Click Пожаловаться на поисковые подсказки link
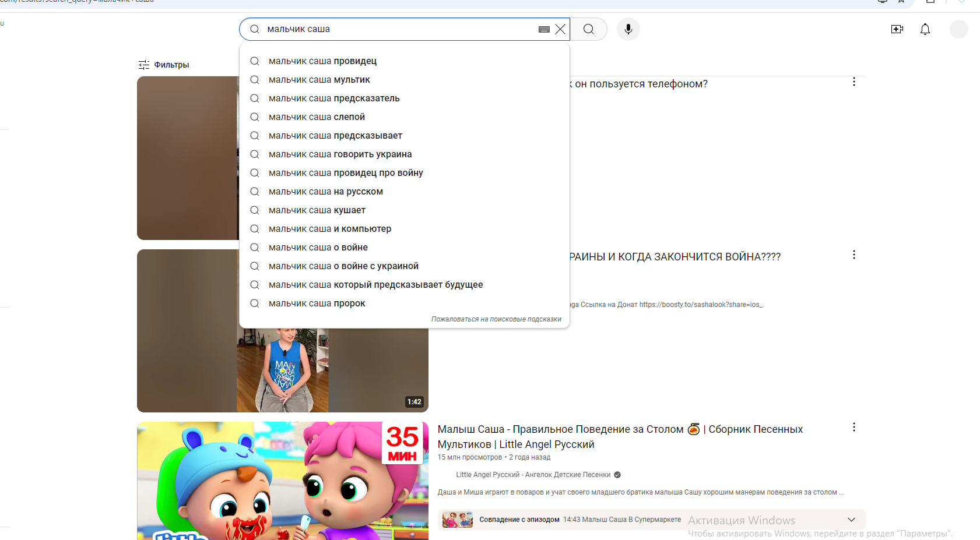The height and width of the screenshot is (540, 980). click(x=496, y=319)
